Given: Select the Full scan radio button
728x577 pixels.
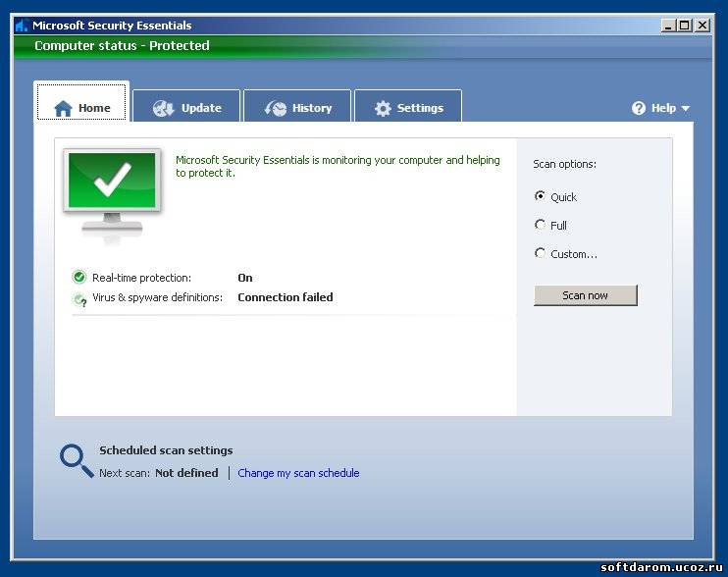Looking at the screenshot, I should [540, 225].
